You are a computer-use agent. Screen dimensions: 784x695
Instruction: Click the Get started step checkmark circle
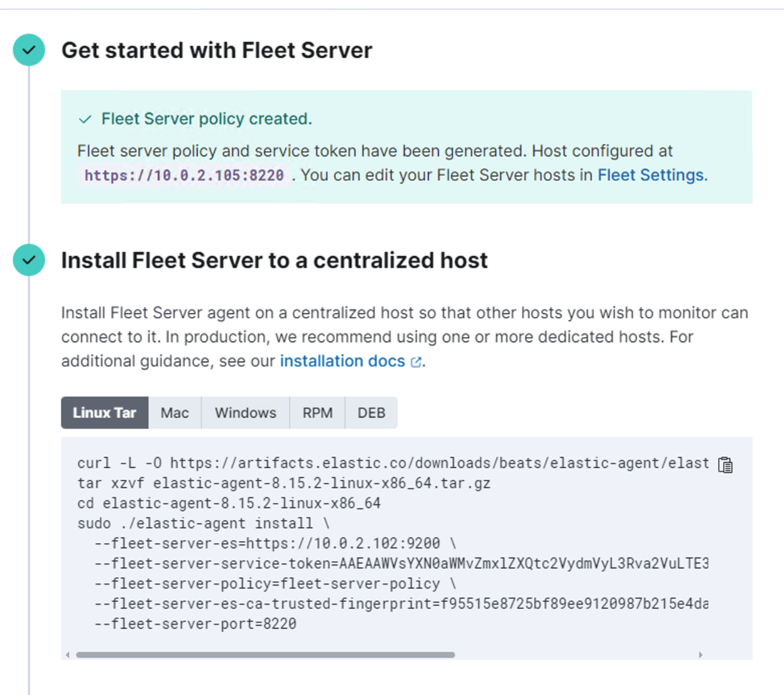[x=29, y=50]
